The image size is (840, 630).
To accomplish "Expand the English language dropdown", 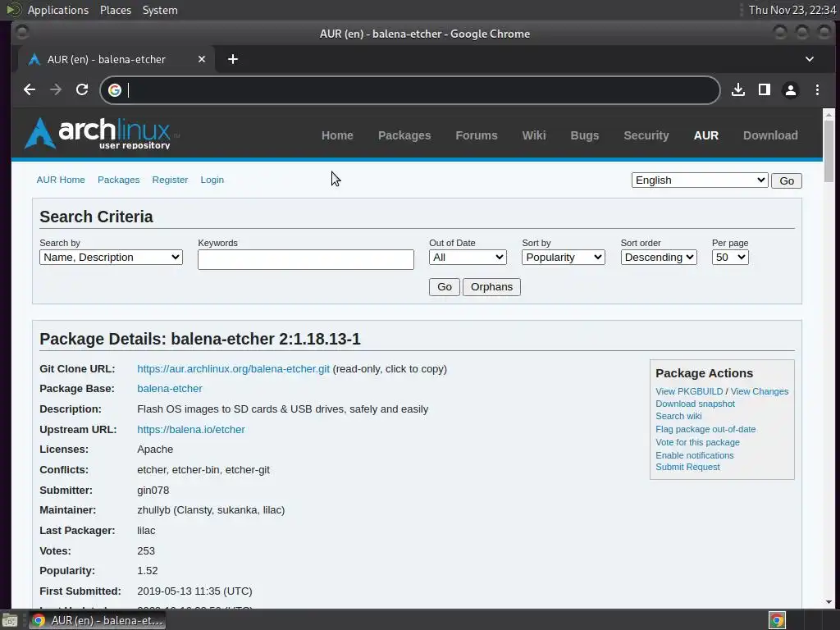I will point(700,180).
